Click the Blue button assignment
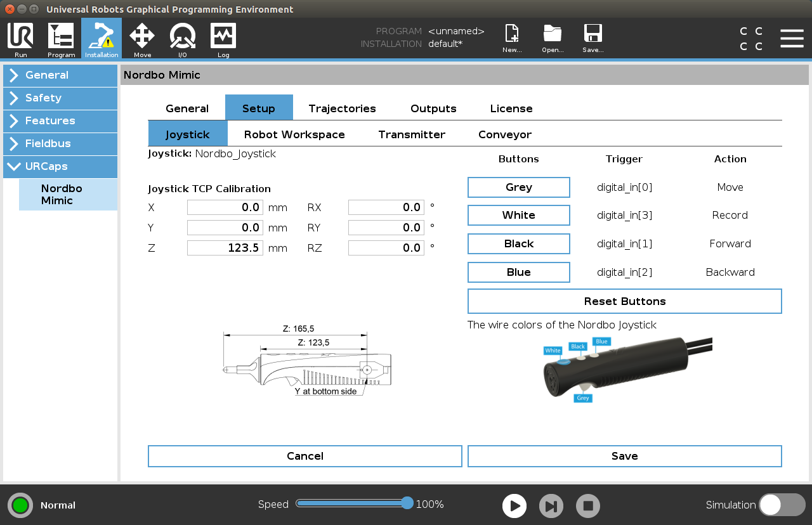The image size is (812, 525). tap(519, 272)
